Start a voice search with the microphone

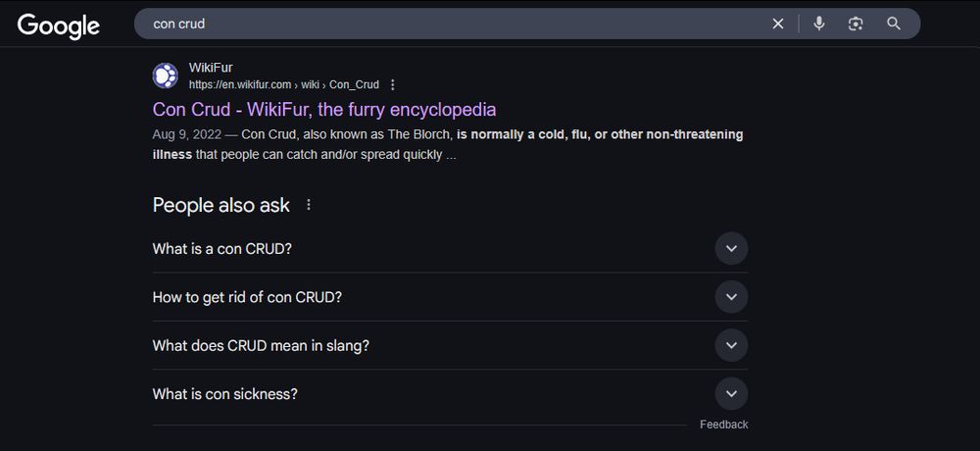[819, 24]
